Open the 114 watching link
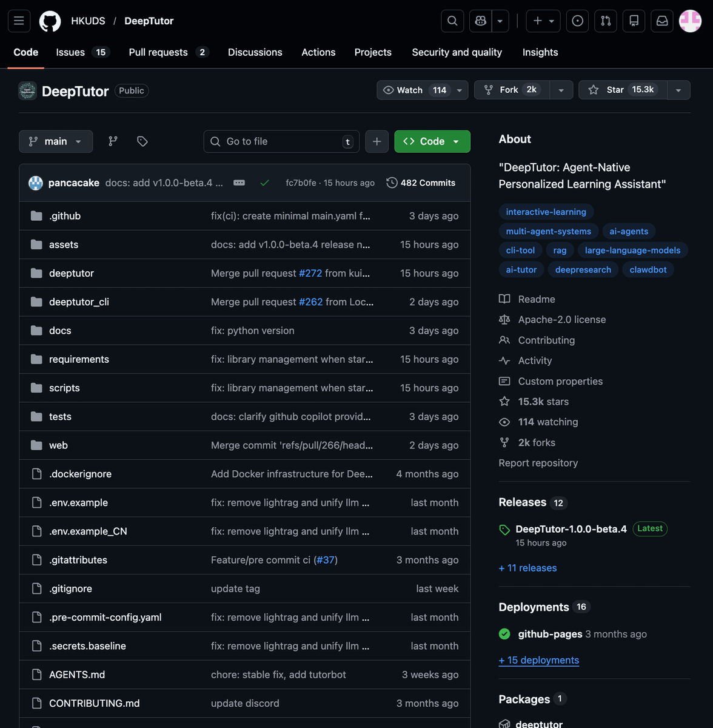Screen dimensions: 713x728 click(538, 422)
